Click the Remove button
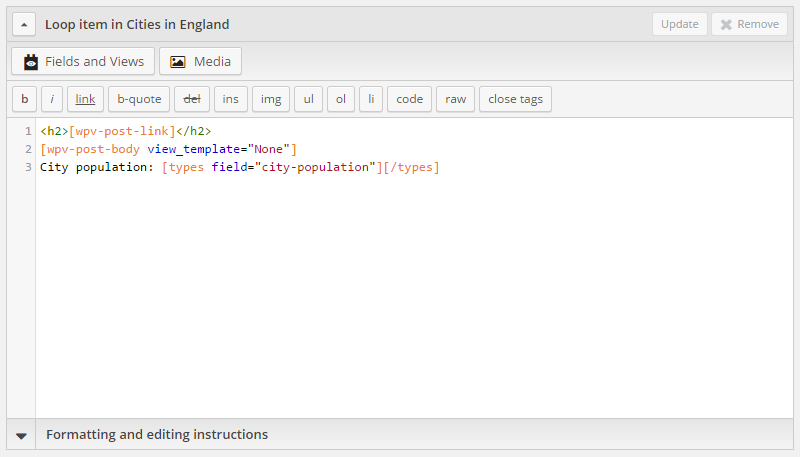 point(749,24)
